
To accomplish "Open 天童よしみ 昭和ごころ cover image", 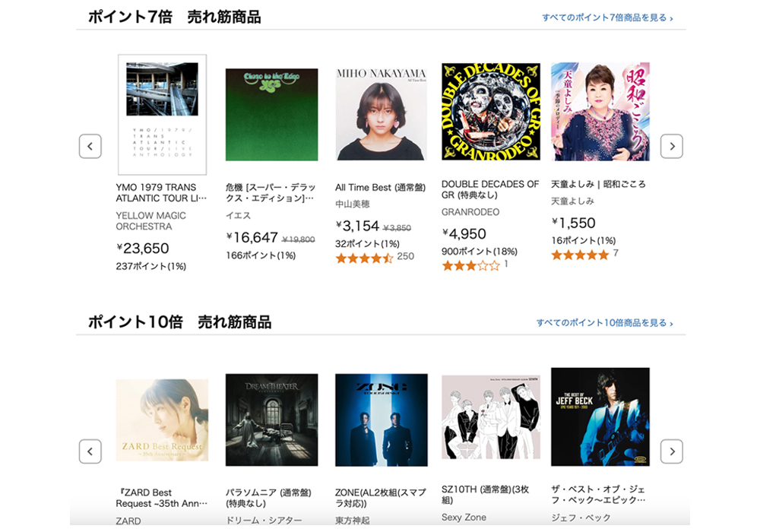I will (600, 112).
